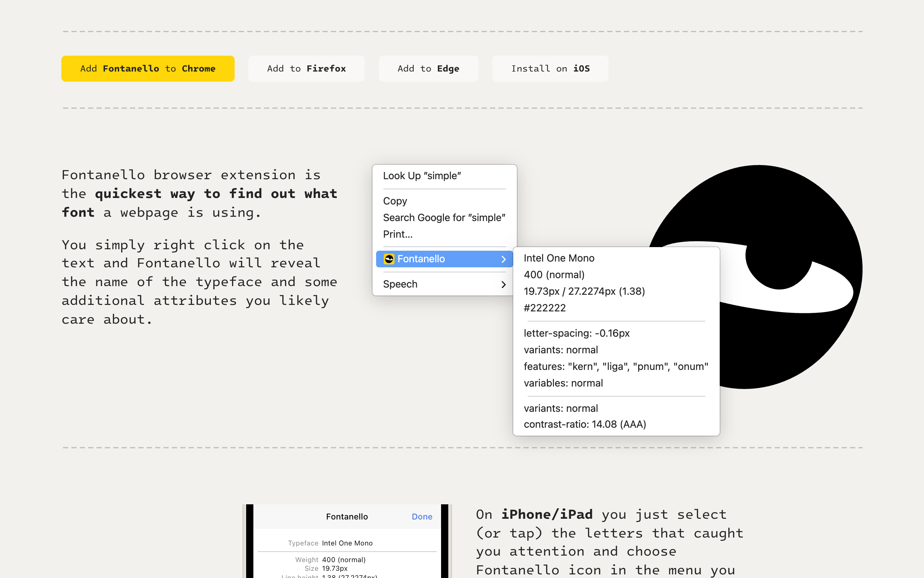Expand the Fontanello submenu chevron
Image resolution: width=924 pixels, height=578 pixels.
pyautogui.click(x=504, y=259)
